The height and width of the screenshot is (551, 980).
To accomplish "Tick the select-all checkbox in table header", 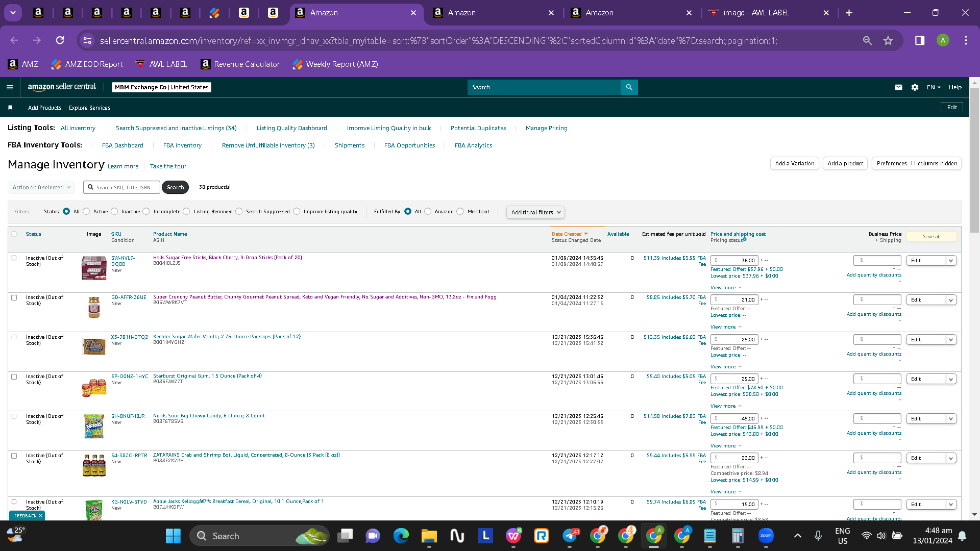I will [14, 234].
